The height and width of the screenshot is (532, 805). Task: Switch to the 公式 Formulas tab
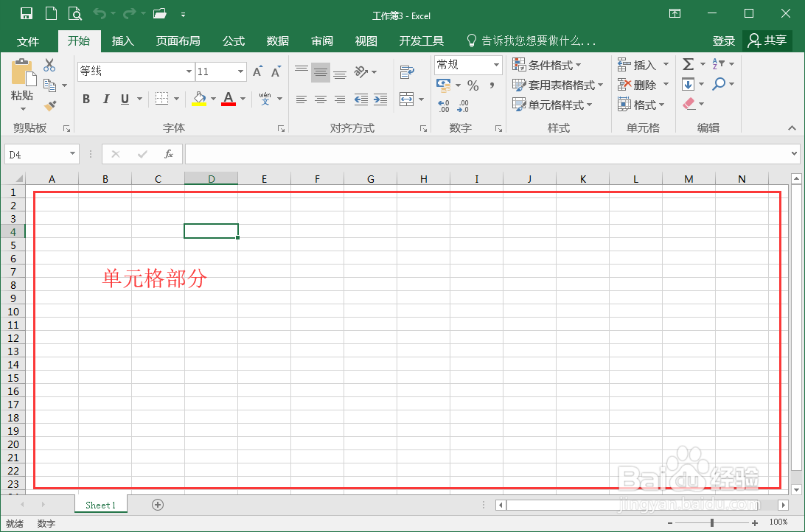coord(234,41)
